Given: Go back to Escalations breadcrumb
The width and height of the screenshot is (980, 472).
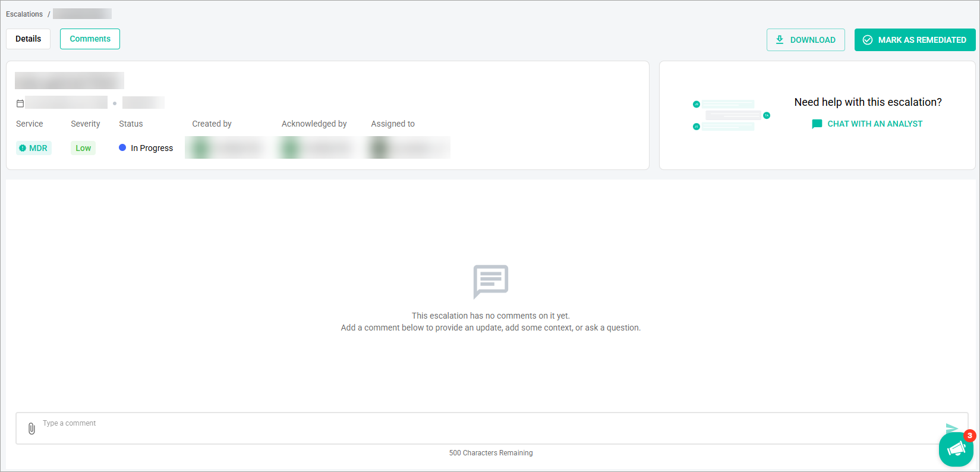Looking at the screenshot, I should tap(24, 14).
